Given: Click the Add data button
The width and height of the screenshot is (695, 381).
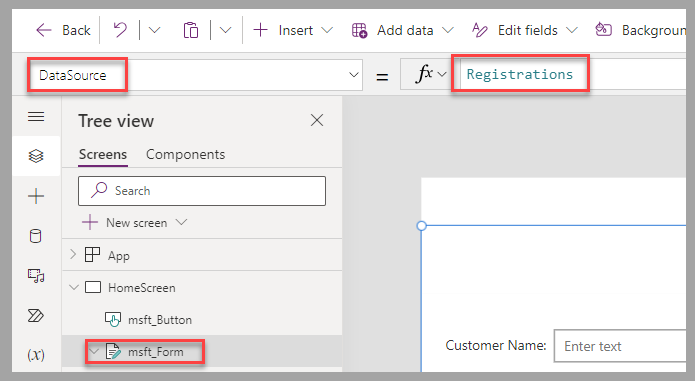Looking at the screenshot, I should (392, 30).
